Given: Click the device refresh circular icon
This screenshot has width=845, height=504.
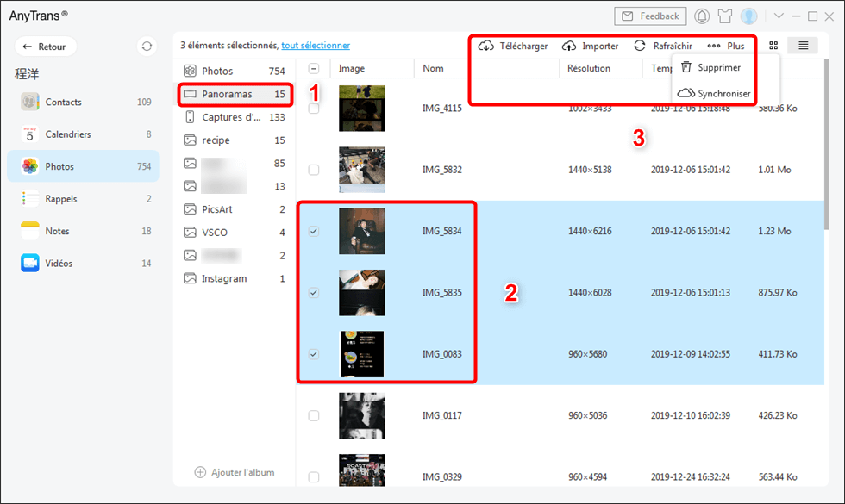Looking at the screenshot, I should (147, 47).
